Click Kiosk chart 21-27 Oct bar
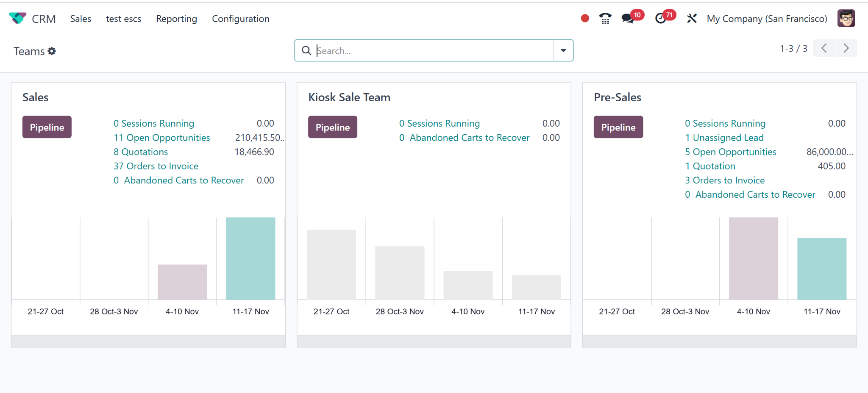Screen dimensions: 868x393 [x=331, y=265]
